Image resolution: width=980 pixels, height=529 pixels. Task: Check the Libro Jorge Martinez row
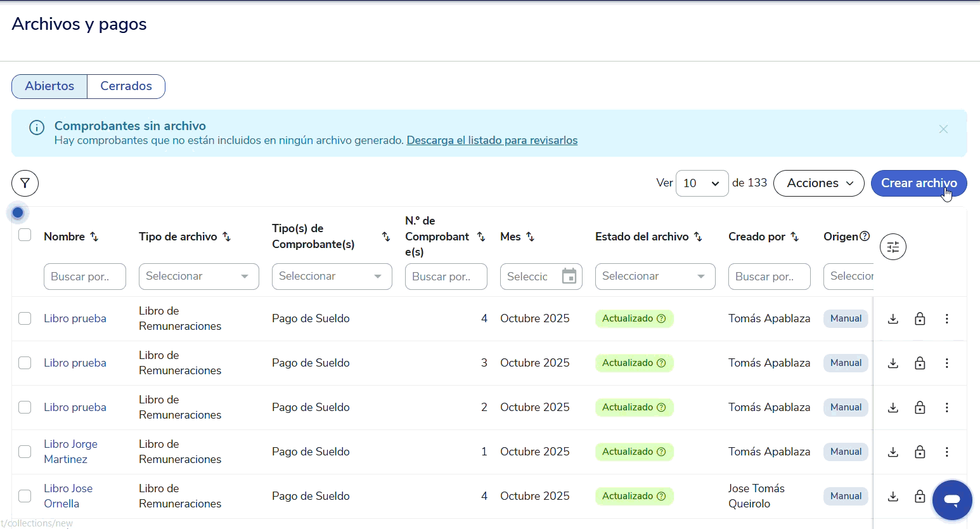click(25, 452)
